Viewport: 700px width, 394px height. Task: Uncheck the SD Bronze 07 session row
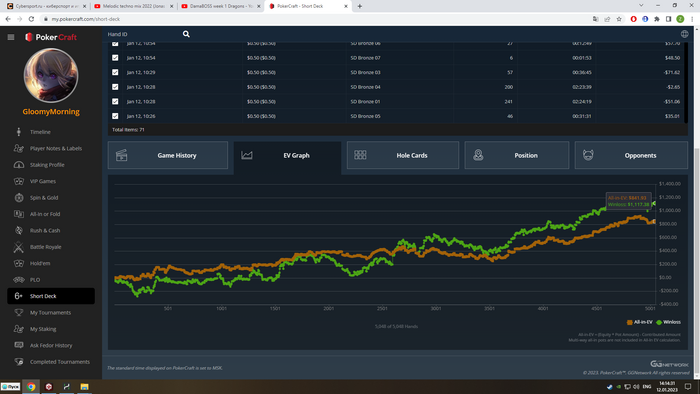[x=115, y=58]
